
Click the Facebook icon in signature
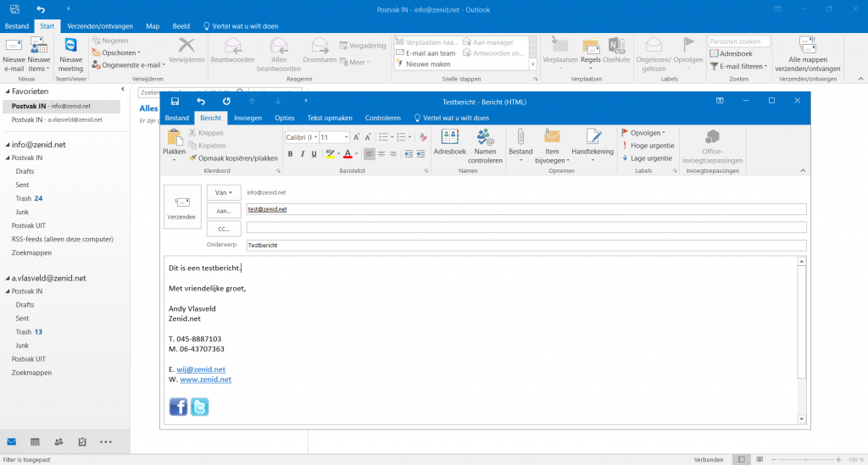(178, 407)
